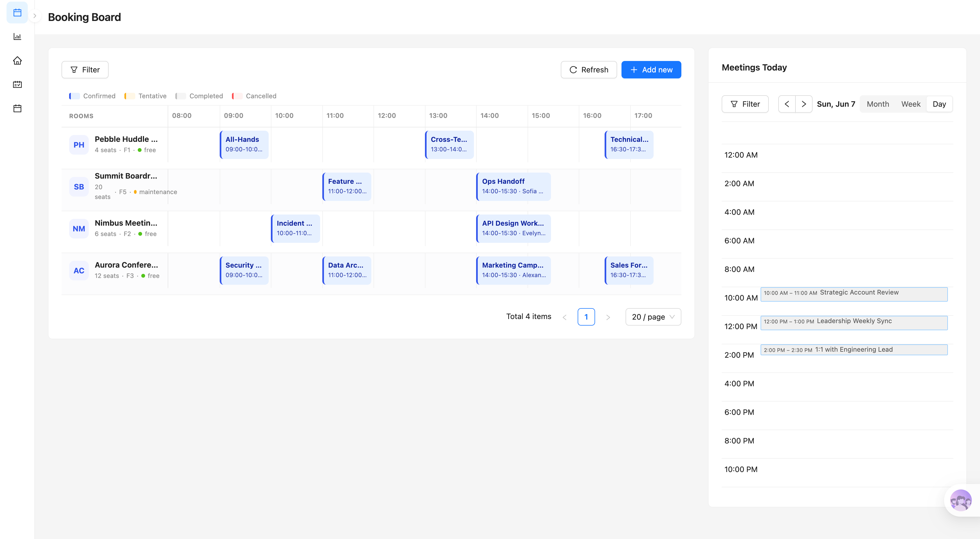Go to the home sidebar icon
The image size is (980, 539).
(x=17, y=60)
